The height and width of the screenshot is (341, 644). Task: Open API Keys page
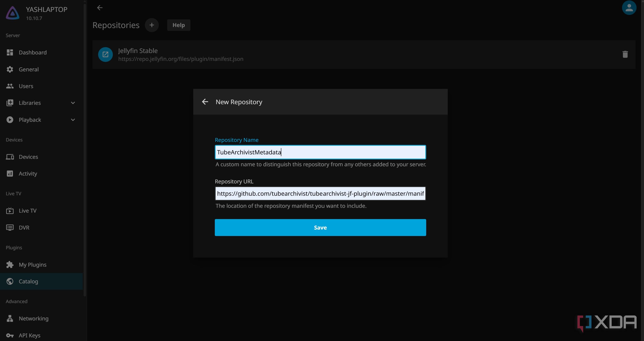click(42, 335)
